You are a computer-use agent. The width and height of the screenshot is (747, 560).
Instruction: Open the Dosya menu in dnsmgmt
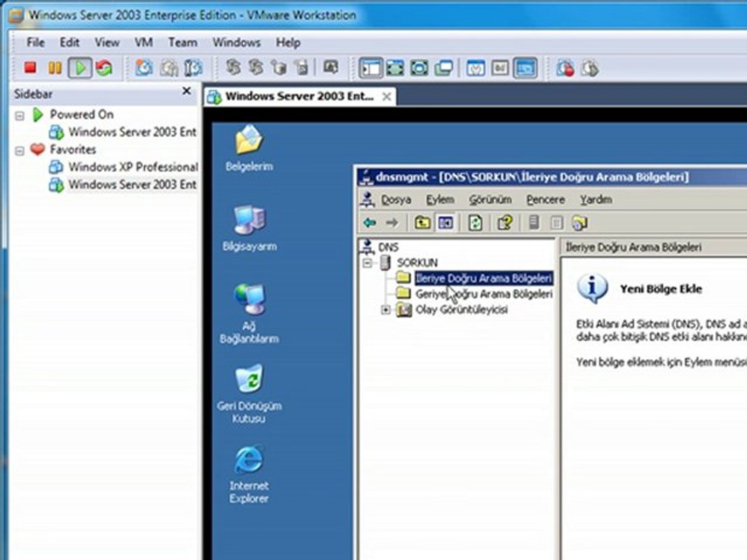coord(396,200)
